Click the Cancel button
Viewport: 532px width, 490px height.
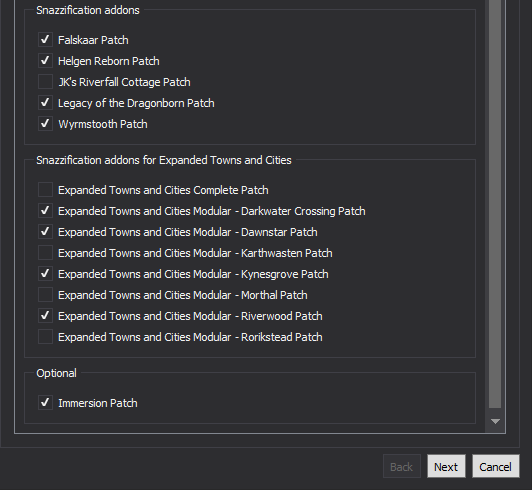click(x=496, y=467)
